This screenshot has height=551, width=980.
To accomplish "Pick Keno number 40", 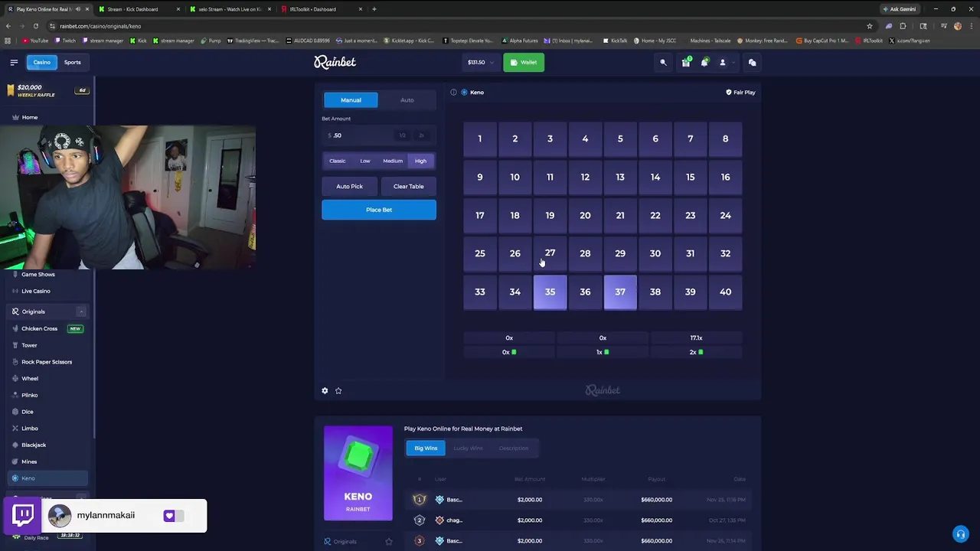I will coord(725,292).
